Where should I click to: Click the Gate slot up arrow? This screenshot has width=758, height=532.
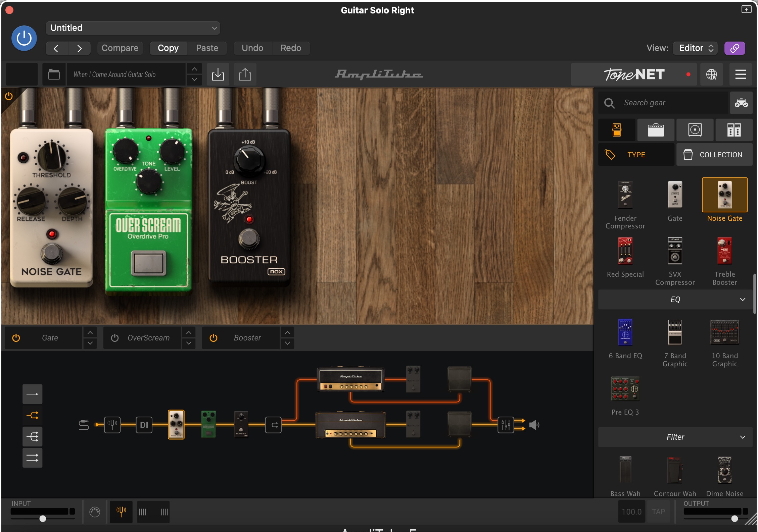pyautogui.click(x=90, y=333)
